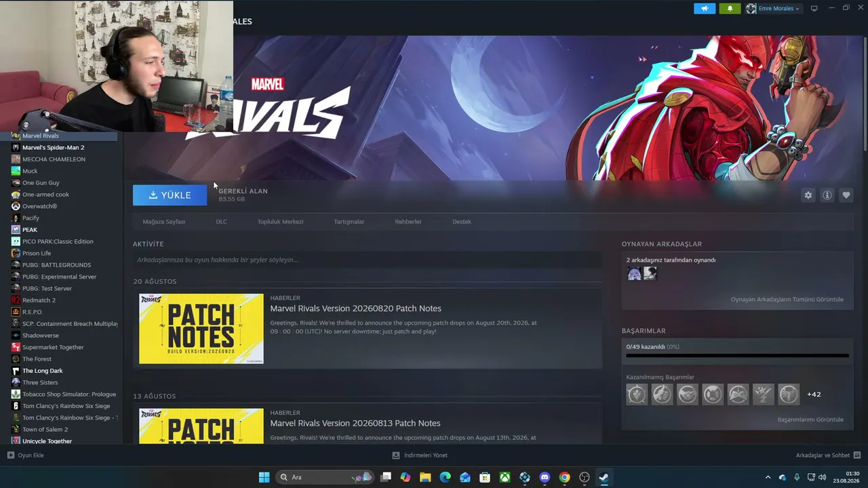Viewport: 868px width, 488px height.
Task: View Oynayan Arkadaşların Tümünü Görüntüle link
Action: pos(787,300)
